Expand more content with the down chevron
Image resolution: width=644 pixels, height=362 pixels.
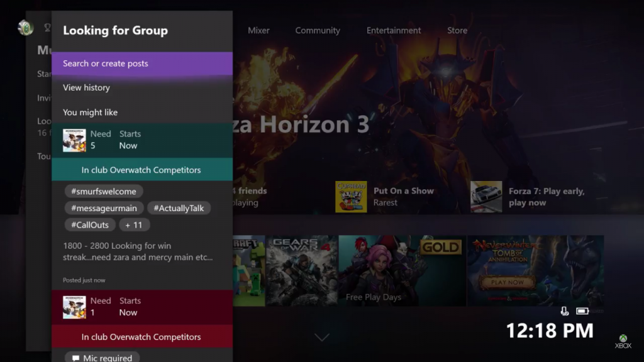tap(322, 337)
